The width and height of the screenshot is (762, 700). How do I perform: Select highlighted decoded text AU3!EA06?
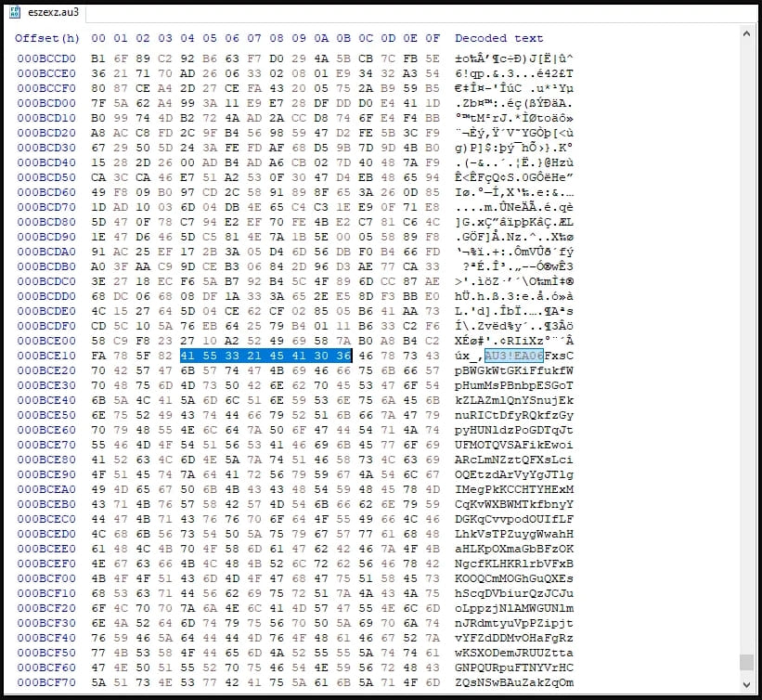point(514,356)
